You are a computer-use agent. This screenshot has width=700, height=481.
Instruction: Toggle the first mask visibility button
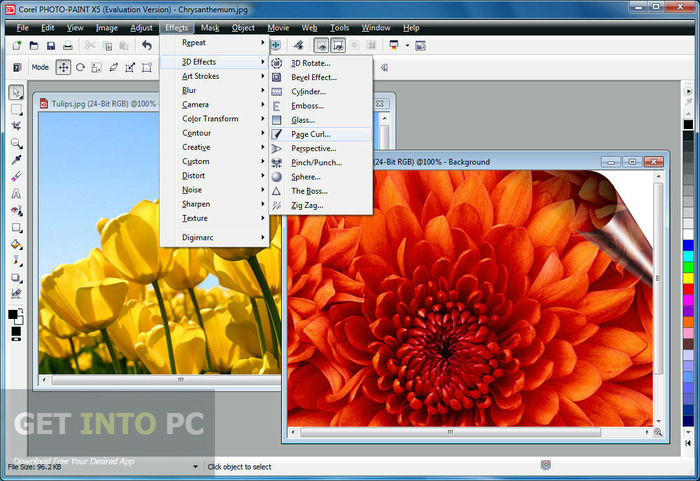321,46
